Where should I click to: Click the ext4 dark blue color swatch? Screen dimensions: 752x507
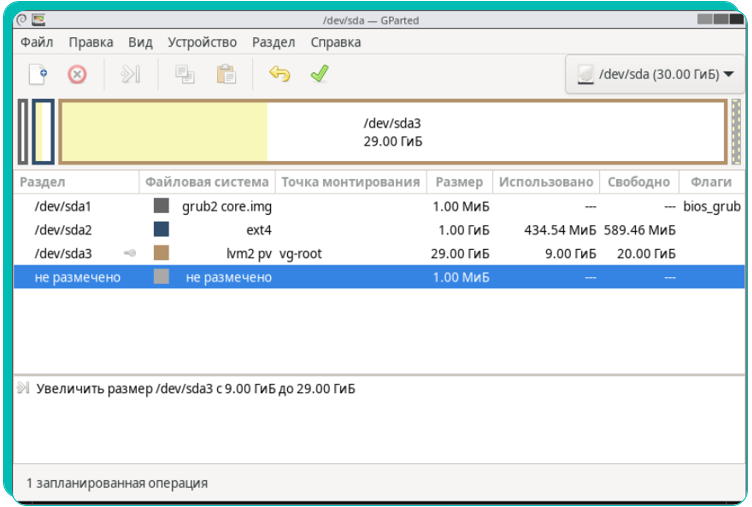point(161,229)
